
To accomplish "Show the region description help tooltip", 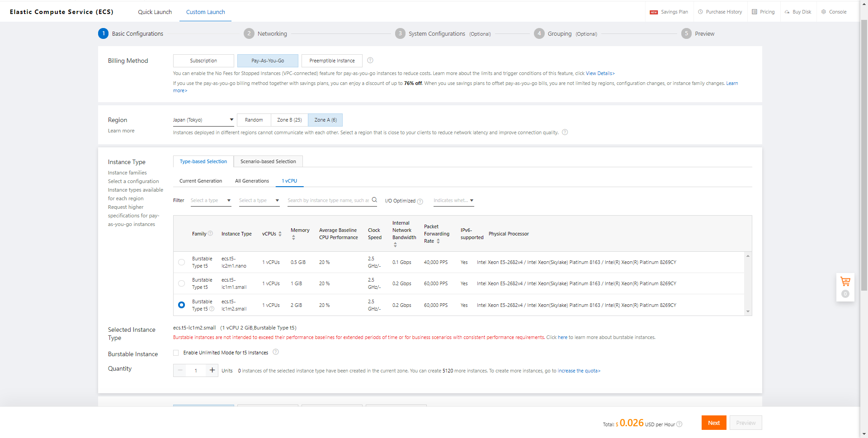I will [565, 132].
